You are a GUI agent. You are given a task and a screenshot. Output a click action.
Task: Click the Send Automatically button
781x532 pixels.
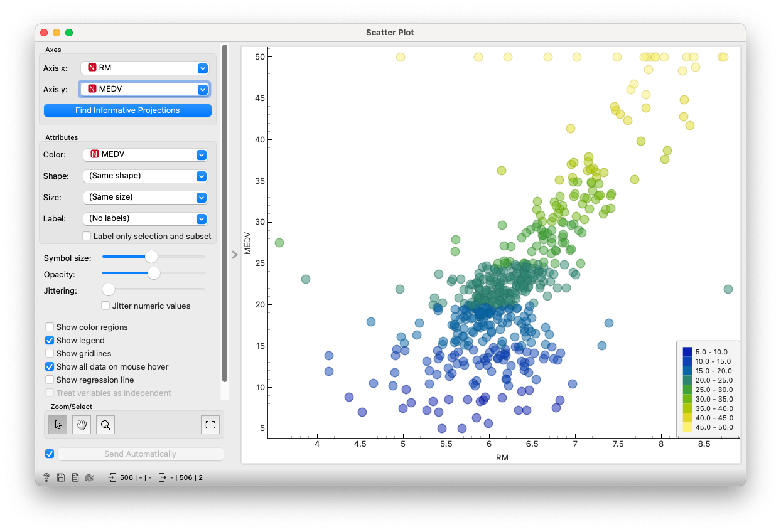click(x=140, y=454)
